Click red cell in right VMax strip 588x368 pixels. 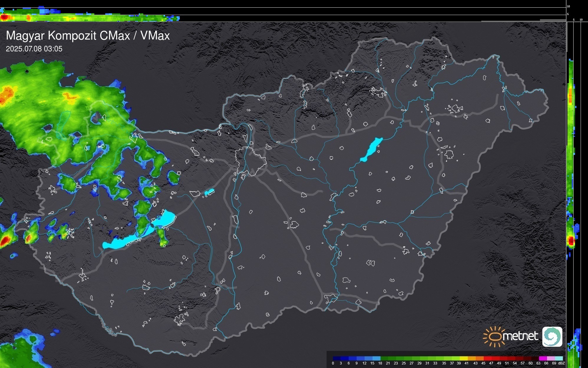click(x=571, y=241)
